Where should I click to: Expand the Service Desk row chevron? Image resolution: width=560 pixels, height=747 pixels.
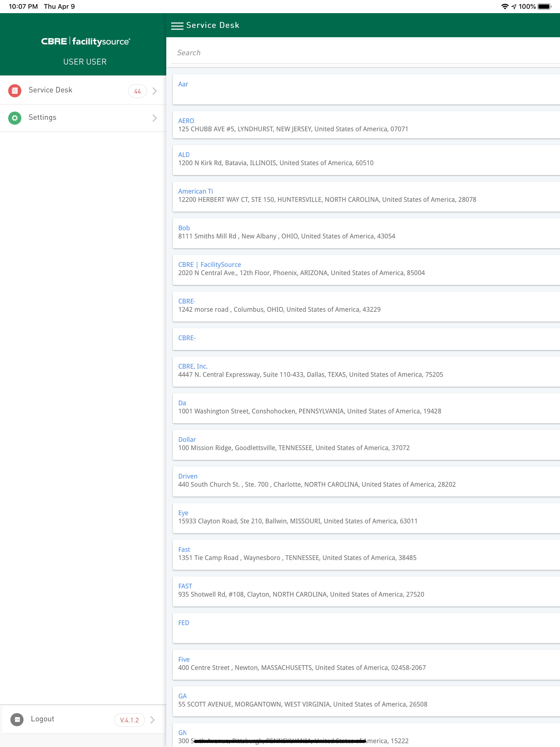(x=154, y=91)
